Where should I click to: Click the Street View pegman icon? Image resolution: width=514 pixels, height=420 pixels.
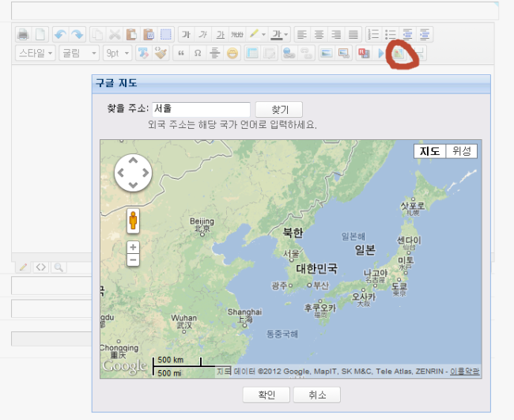(x=133, y=221)
